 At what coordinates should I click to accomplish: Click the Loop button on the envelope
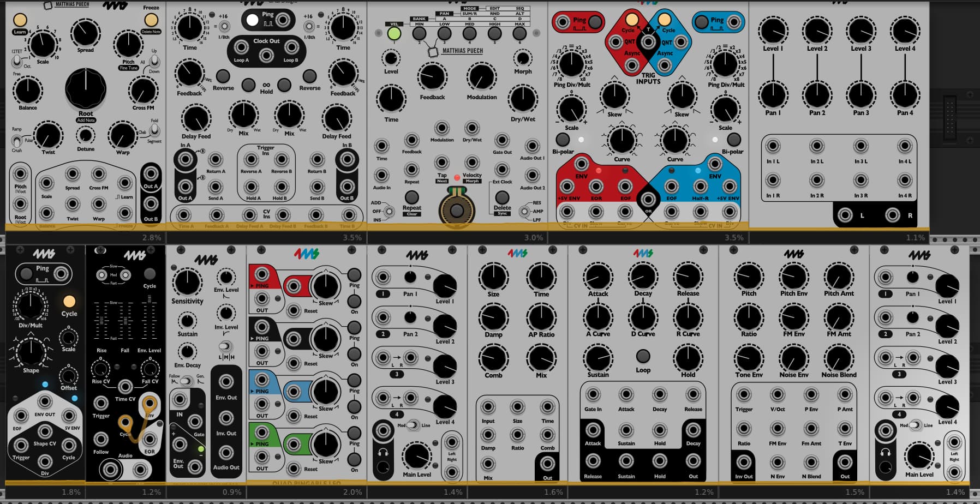click(643, 356)
